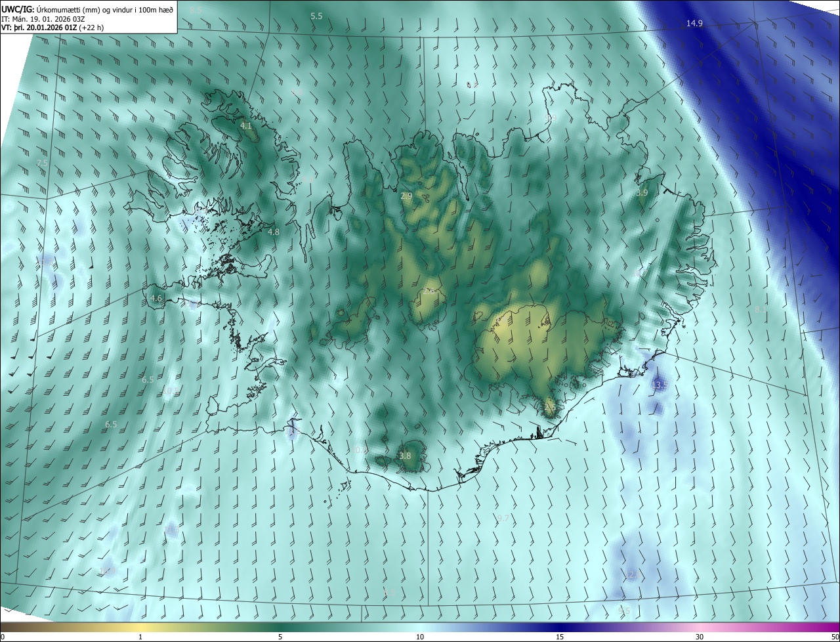
Task: Click the colorbar tick label '1'
Action: coord(140,637)
